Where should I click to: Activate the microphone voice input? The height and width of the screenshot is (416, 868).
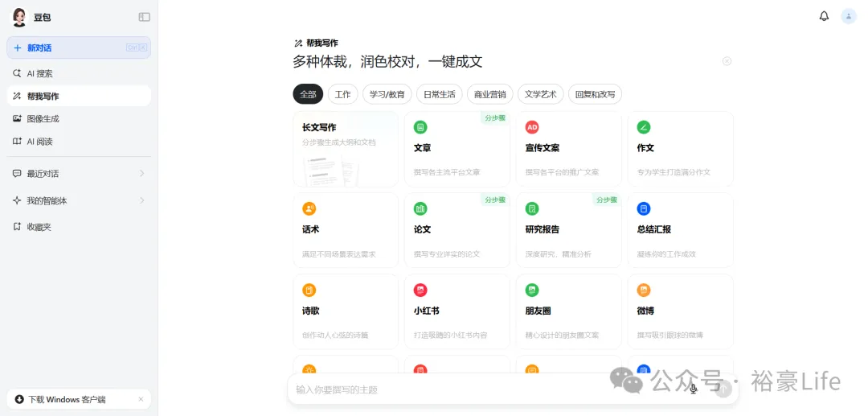(x=694, y=389)
